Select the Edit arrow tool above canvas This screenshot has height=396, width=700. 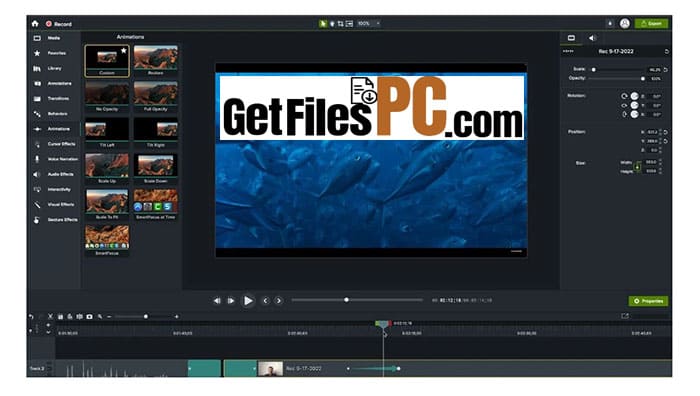[323, 24]
